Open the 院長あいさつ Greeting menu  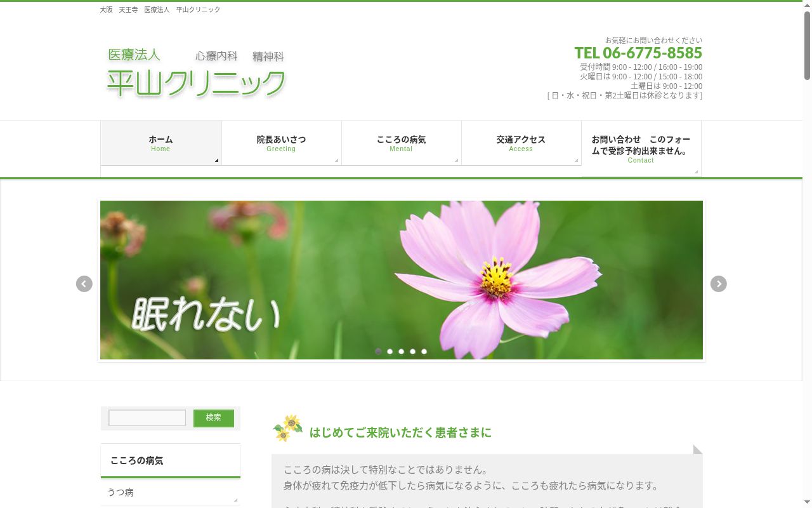click(x=282, y=143)
